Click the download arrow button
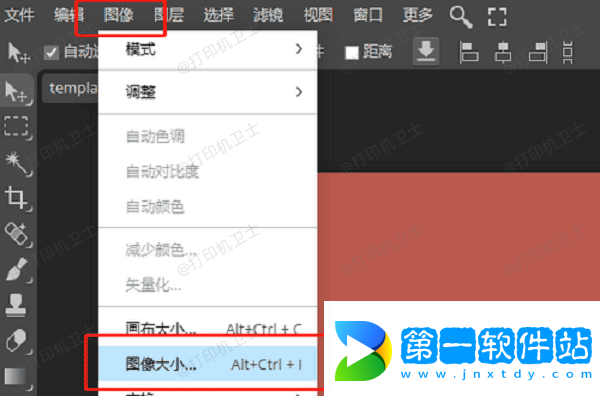Viewport: 600px width, 396px height. (x=426, y=51)
